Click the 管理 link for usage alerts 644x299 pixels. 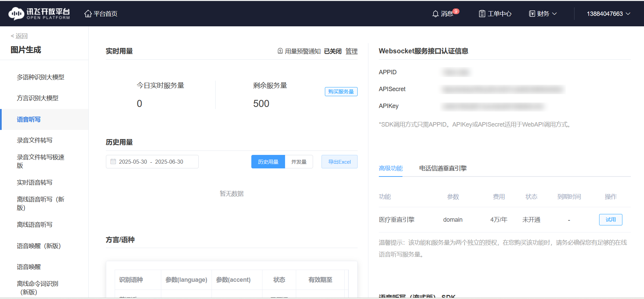[x=352, y=51]
